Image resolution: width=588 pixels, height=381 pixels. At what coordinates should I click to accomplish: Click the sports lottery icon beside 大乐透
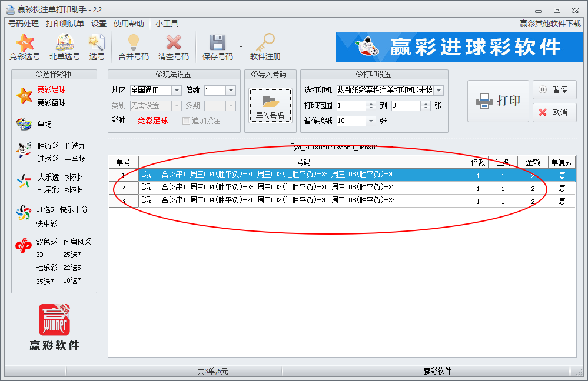point(24,181)
